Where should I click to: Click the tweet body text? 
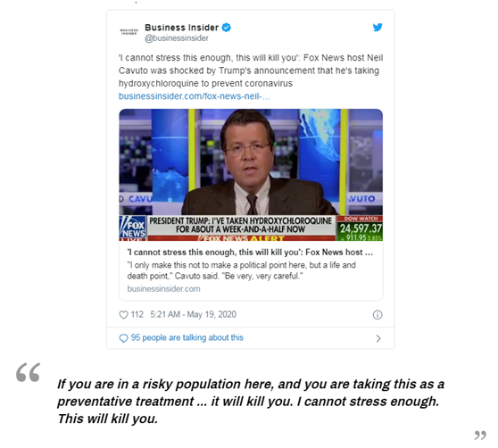point(251,71)
